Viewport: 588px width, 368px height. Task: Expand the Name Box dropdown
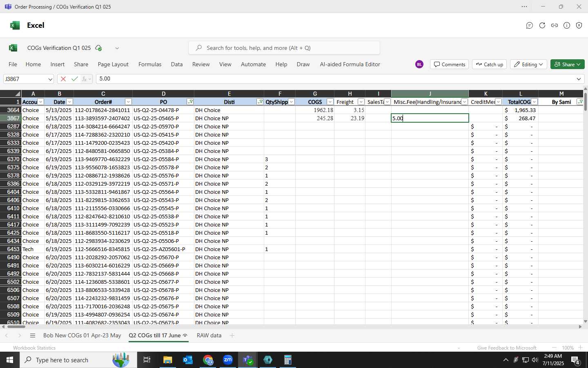click(50, 79)
